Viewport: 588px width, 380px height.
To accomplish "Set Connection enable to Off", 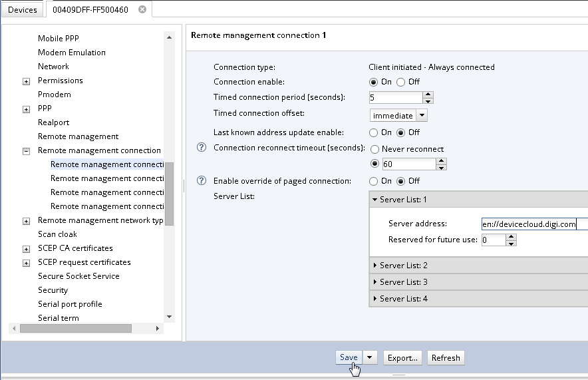I will pos(400,82).
